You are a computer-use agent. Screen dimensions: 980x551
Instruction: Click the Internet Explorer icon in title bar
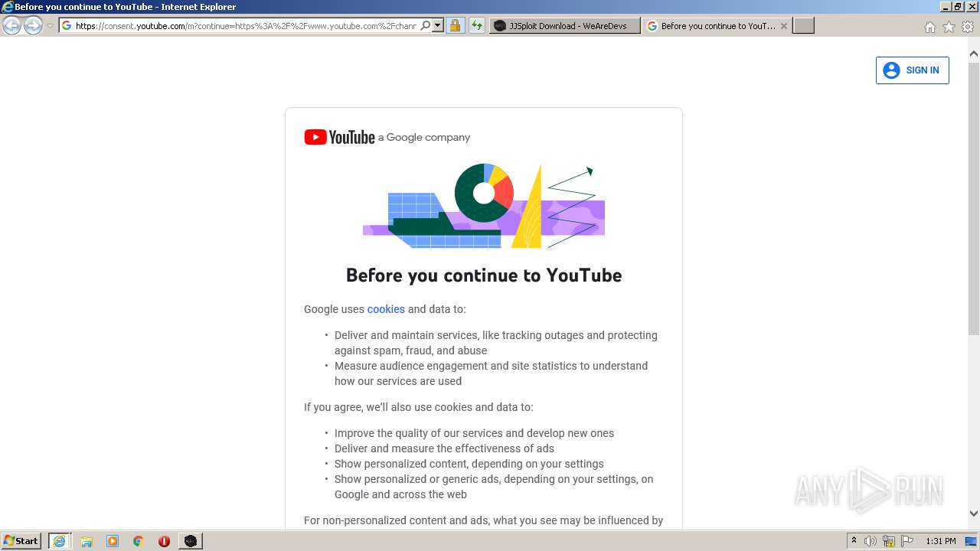coord(7,7)
